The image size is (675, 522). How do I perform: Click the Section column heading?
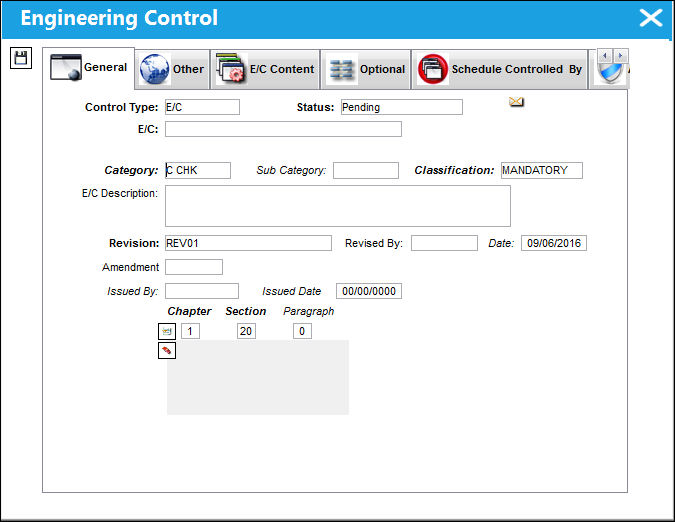click(x=246, y=311)
